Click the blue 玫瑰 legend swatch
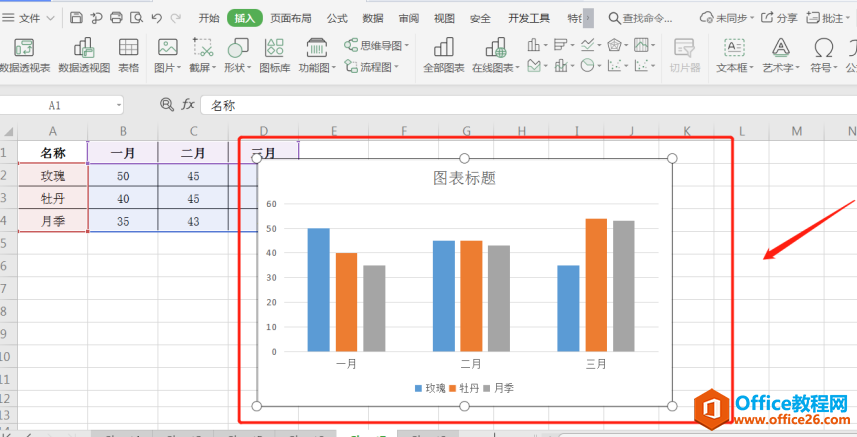 pos(418,388)
